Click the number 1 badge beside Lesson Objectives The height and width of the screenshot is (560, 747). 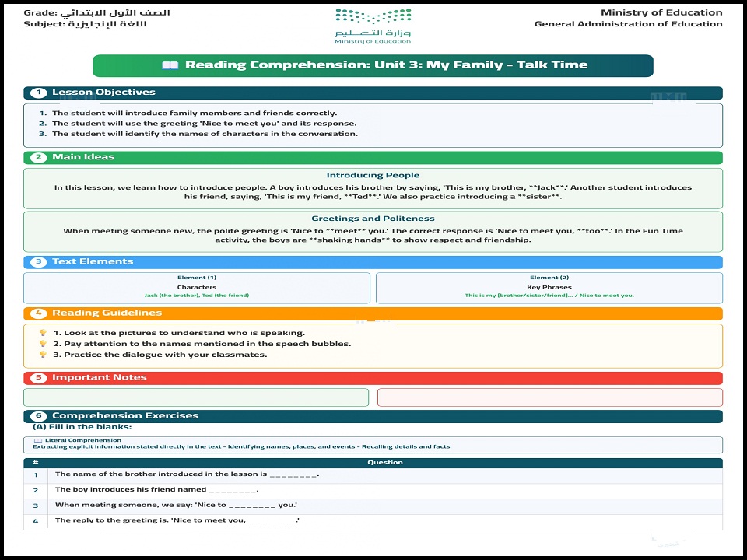(x=39, y=93)
